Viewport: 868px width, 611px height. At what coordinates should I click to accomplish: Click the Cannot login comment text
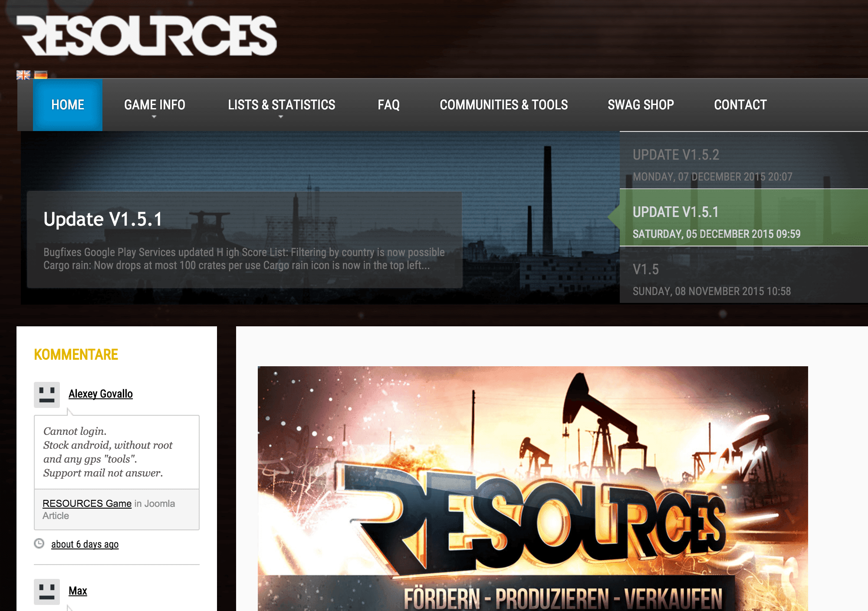click(108, 452)
